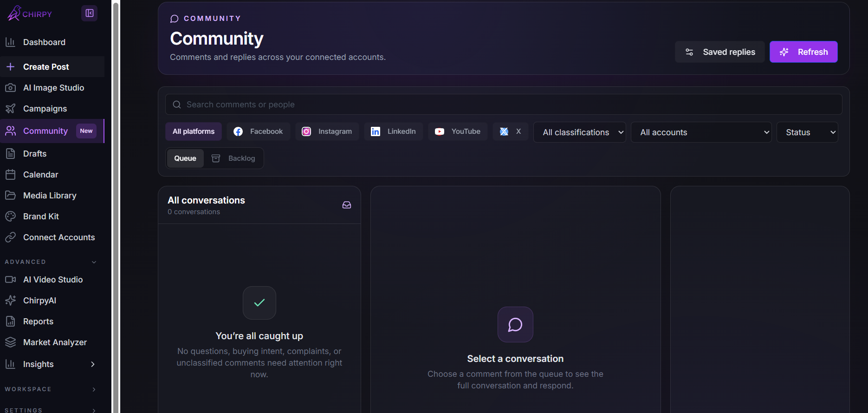Filter comments by Instagram
Image resolution: width=868 pixels, height=413 pixels.
327,131
